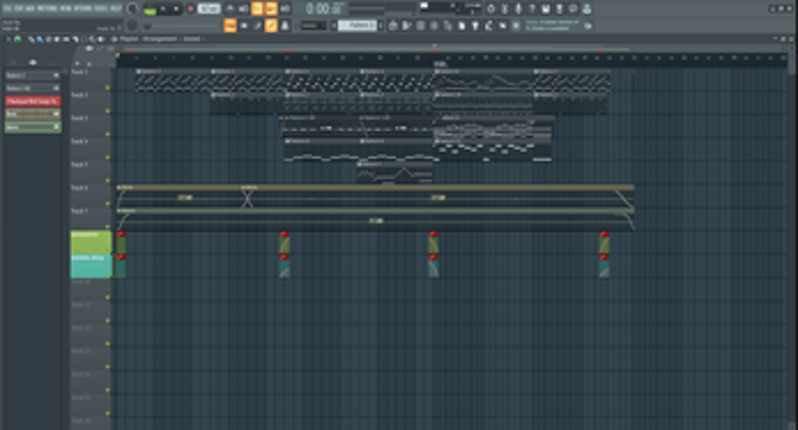Screen dimensions: 798x430
Task: Click the microphone recording icon
Action: click(x=518, y=9)
